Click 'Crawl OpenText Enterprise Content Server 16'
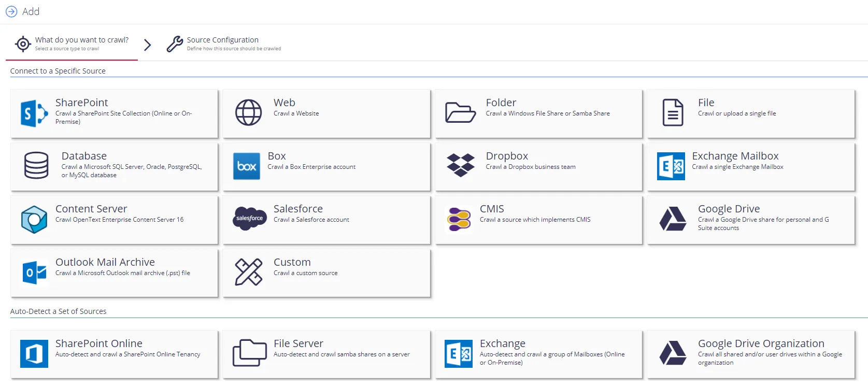 120,220
